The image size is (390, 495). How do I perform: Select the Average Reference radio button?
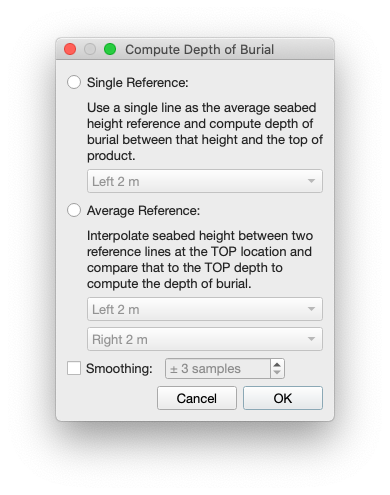(74, 210)
